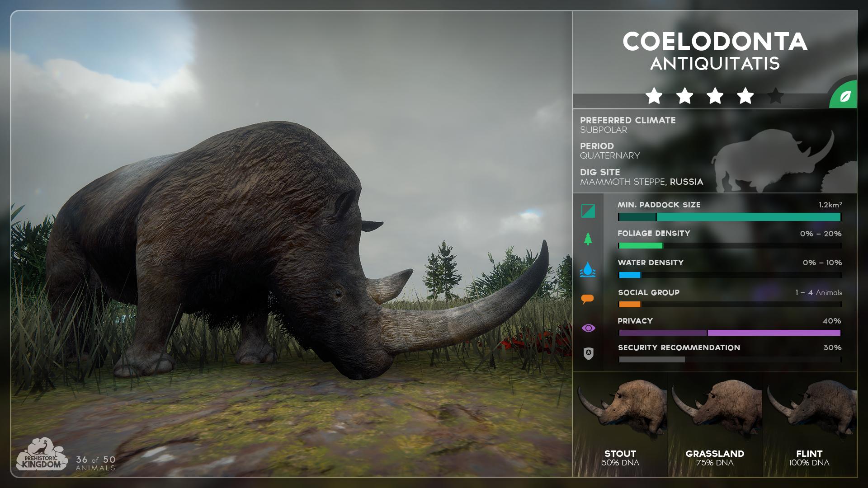The image size is (868, 488).
Task: Click the social group speech bubble icon
Action: coord(587,299)
